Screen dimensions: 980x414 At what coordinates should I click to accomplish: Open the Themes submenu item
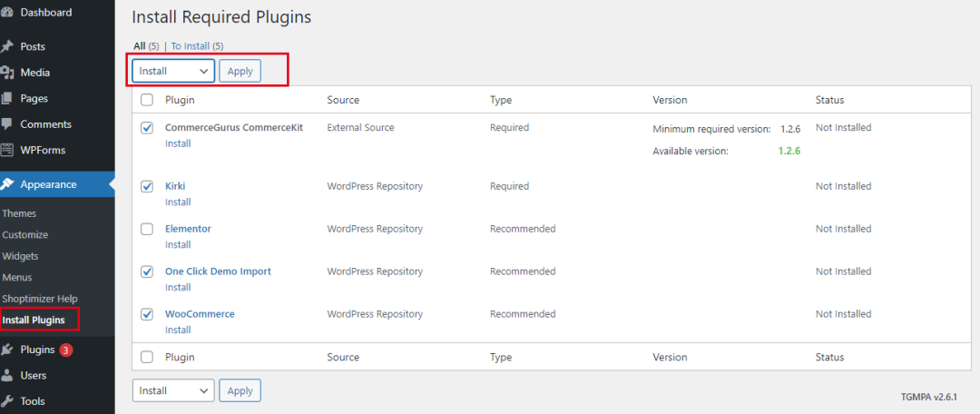coord(19,213)
